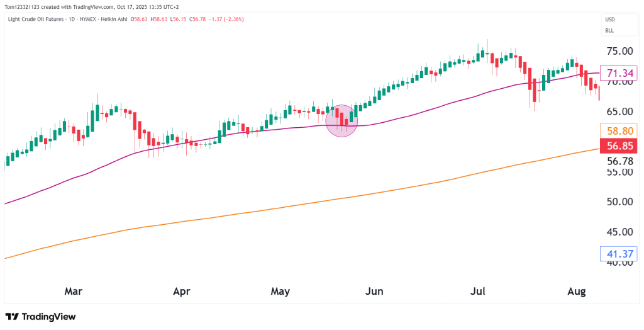
Task: Click the Apr label on time axis
Action: (x=181, y=291)
